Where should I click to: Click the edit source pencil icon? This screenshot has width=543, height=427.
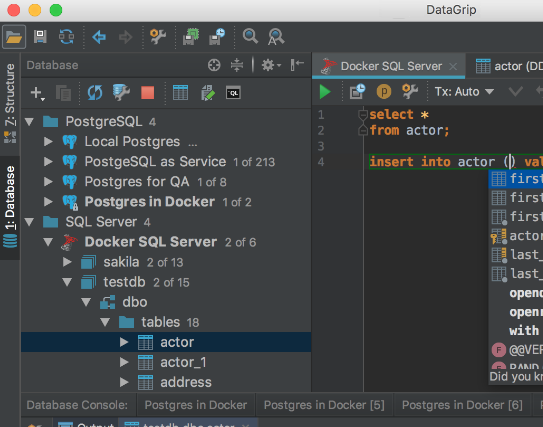click(207, 93)
